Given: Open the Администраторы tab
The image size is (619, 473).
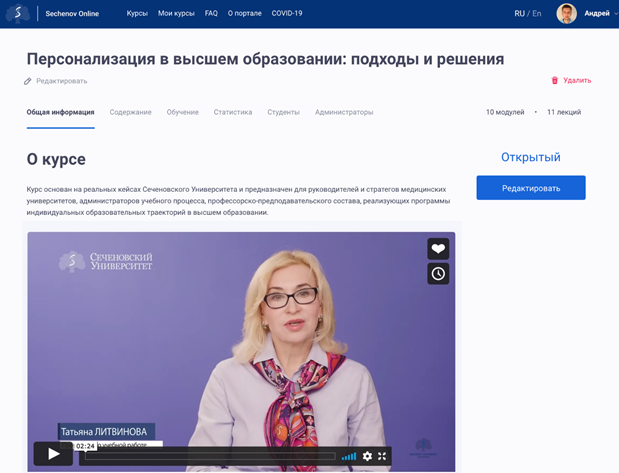Looking at the screenshot, I should (344, 112).
